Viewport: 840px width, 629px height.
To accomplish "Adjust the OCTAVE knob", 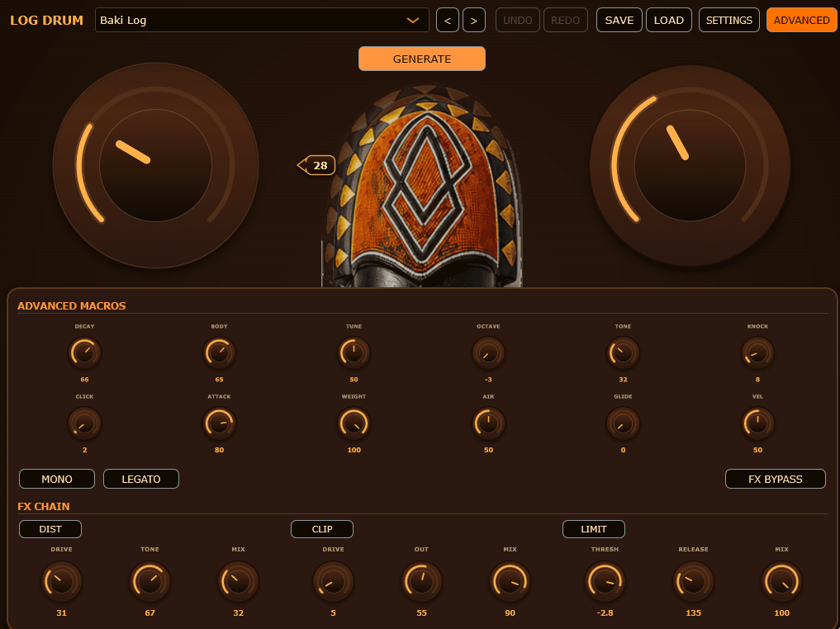I will (x=488, y=352).
